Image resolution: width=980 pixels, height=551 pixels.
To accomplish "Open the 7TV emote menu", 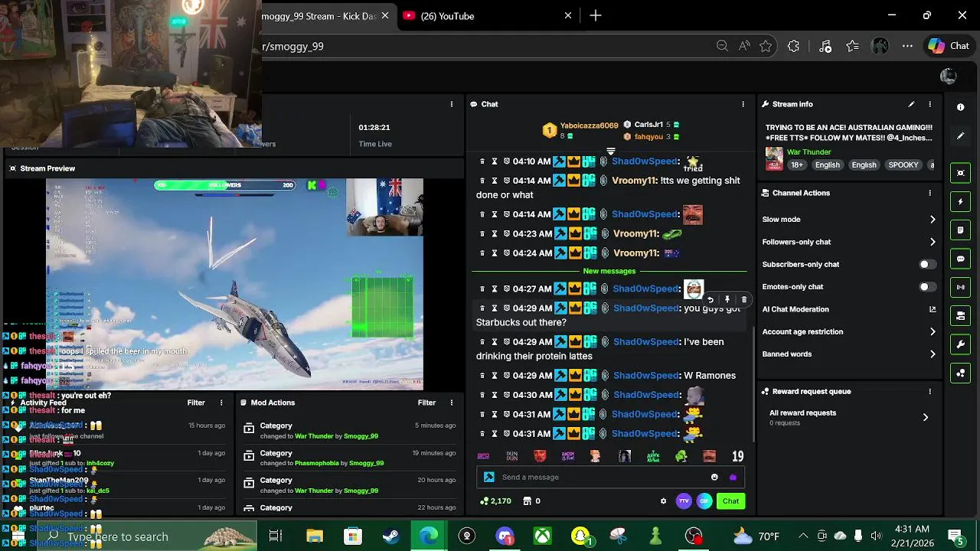I will click(684, 501).
